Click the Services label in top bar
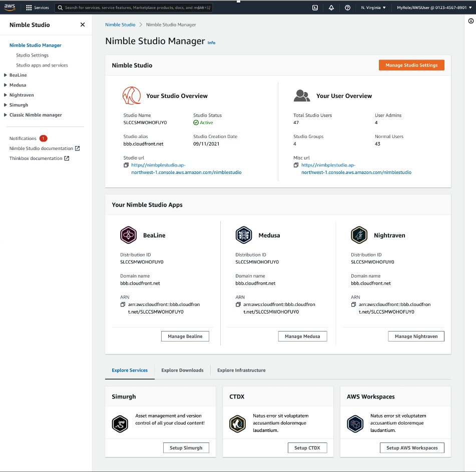The width and height of the screenshot is (476, 472). 41,7
